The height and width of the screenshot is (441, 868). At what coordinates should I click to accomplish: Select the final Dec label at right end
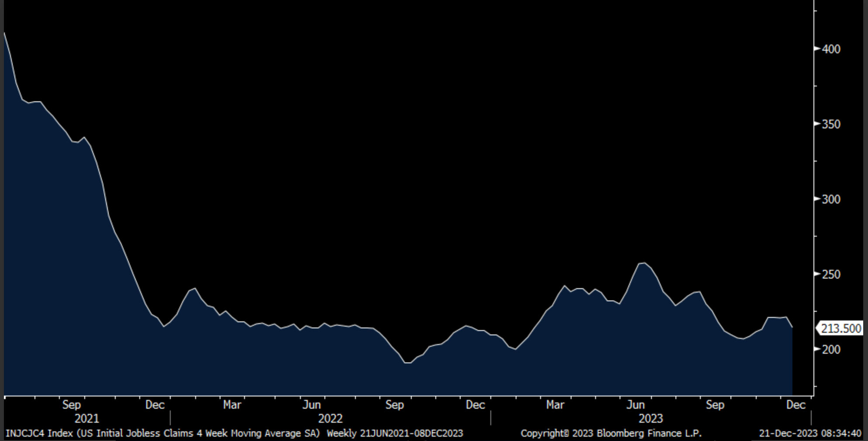[x=796, y=405]
